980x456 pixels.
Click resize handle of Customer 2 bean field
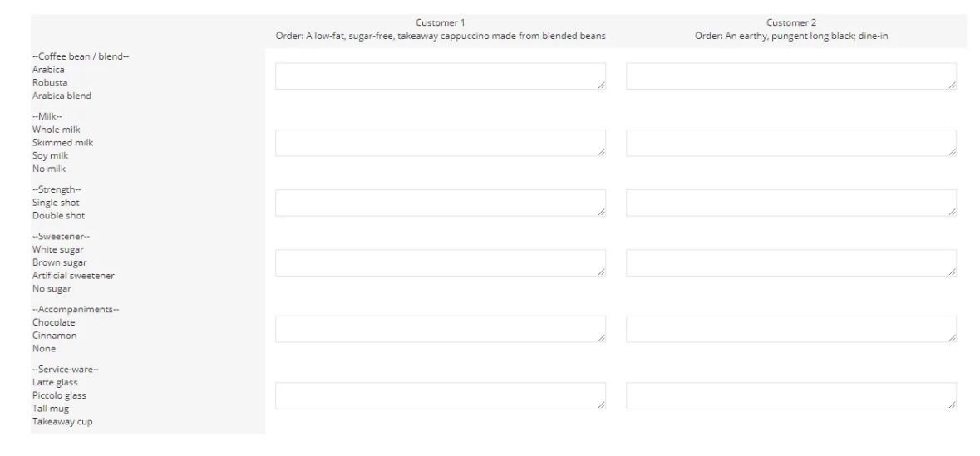[952, 86]
